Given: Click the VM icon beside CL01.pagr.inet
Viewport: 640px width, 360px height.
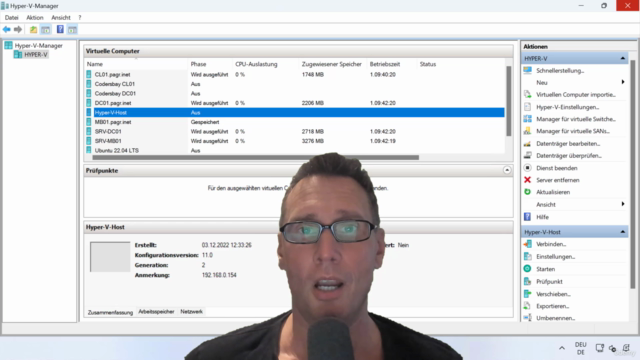Looking at the screenshot, I should click(89, 74).
